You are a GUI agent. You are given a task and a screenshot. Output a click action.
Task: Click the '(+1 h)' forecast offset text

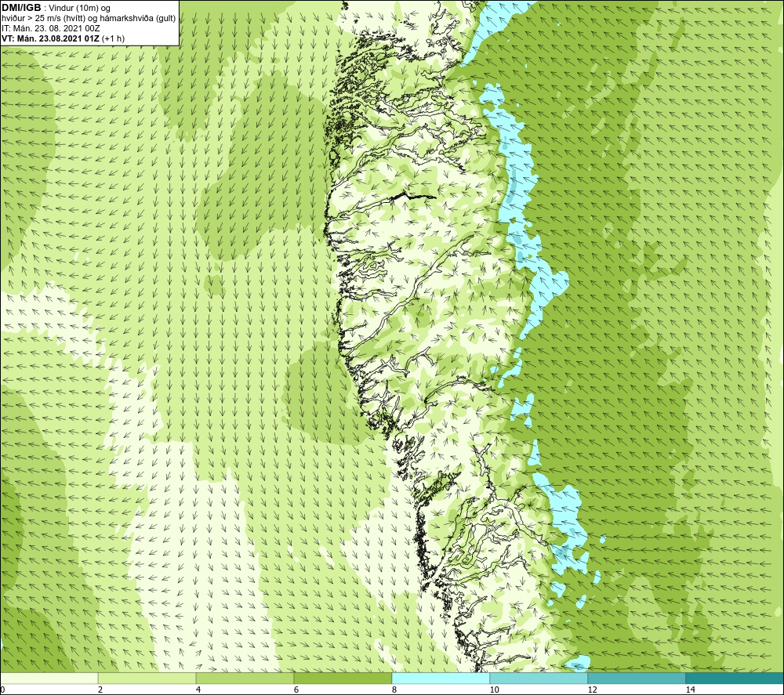click(113, 38)
